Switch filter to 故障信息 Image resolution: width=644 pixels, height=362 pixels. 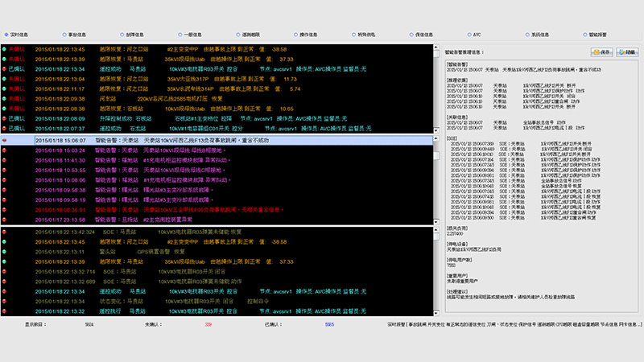[x=119, y=35]
